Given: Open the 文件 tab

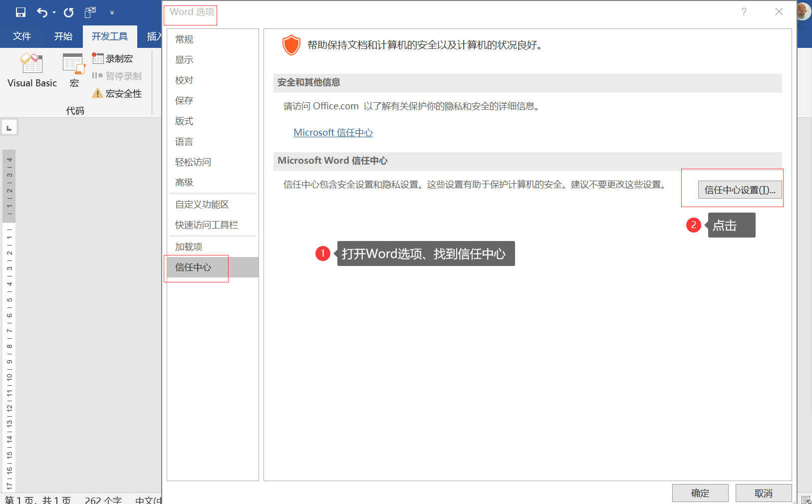Looking at the screenshot, I should point(22,36).
